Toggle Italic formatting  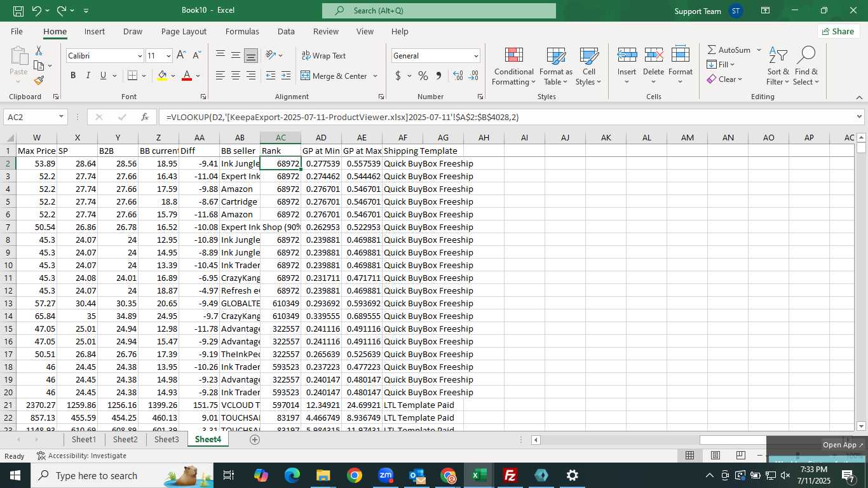click(88, 76)
